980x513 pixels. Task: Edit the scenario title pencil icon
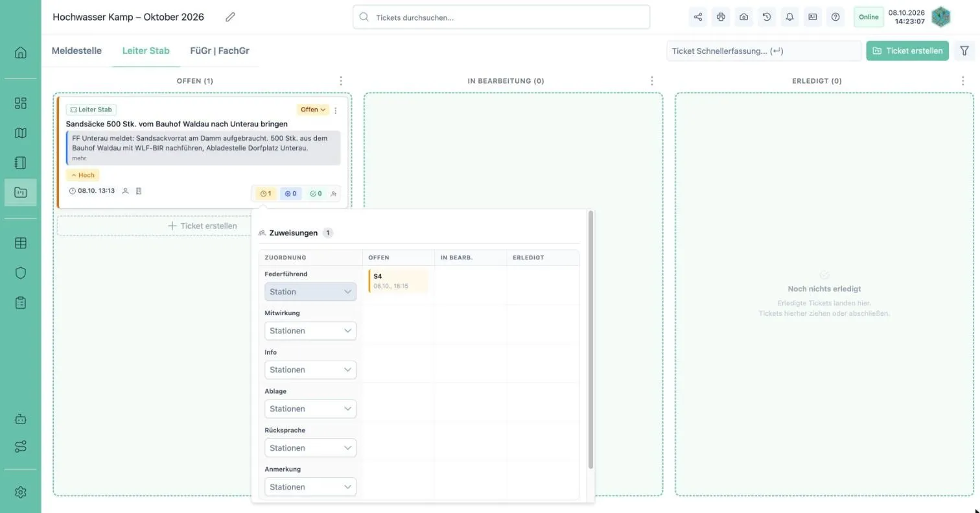point(230,17)
